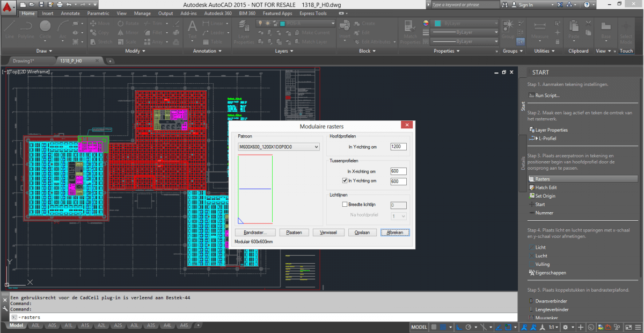Click the Plaatsen button
This screenshot has height=333, width=644.
click(294, 233)
